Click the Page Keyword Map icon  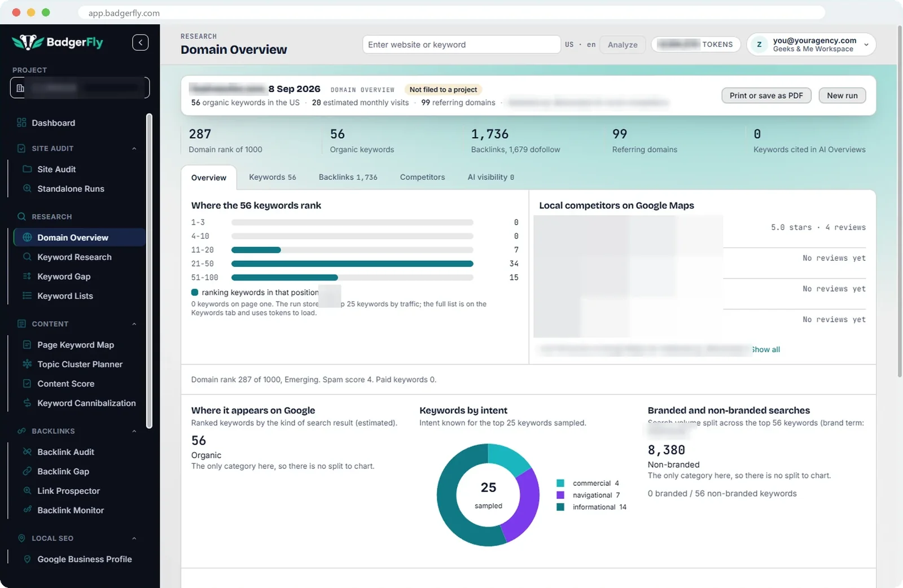coord(27,345)
